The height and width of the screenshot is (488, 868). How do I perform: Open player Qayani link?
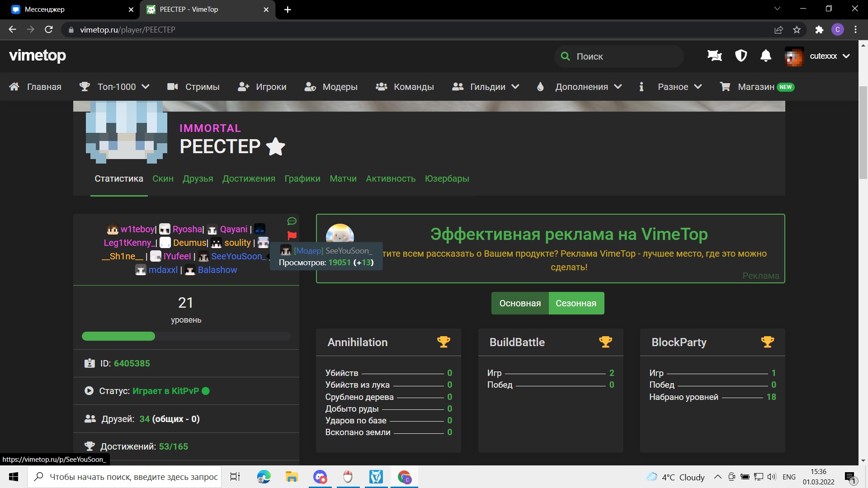coord(234,229)
